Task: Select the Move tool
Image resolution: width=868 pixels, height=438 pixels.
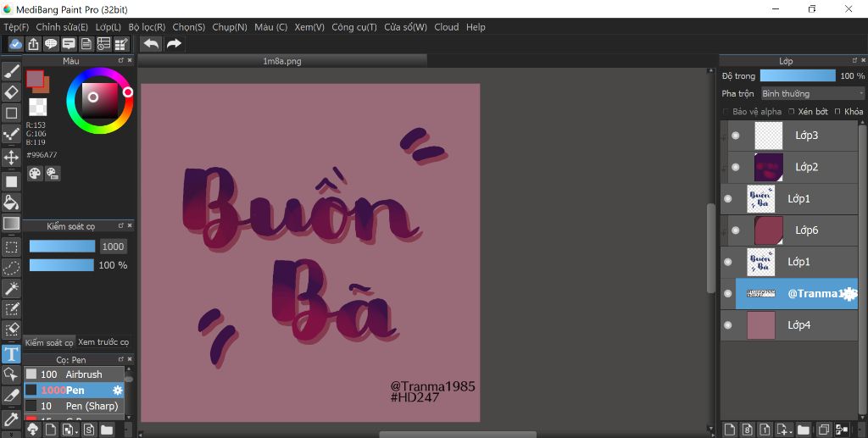Action: click(x=11, y=158)
